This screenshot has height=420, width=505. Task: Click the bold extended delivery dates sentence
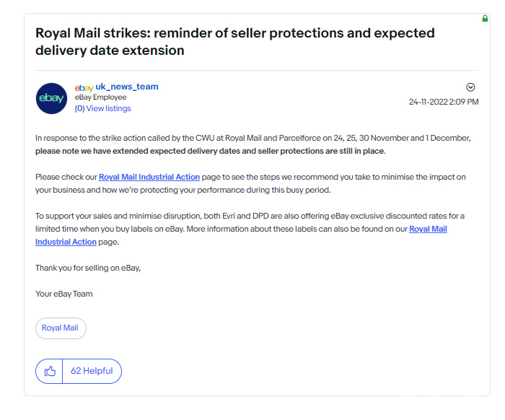[x=210, y=151]
